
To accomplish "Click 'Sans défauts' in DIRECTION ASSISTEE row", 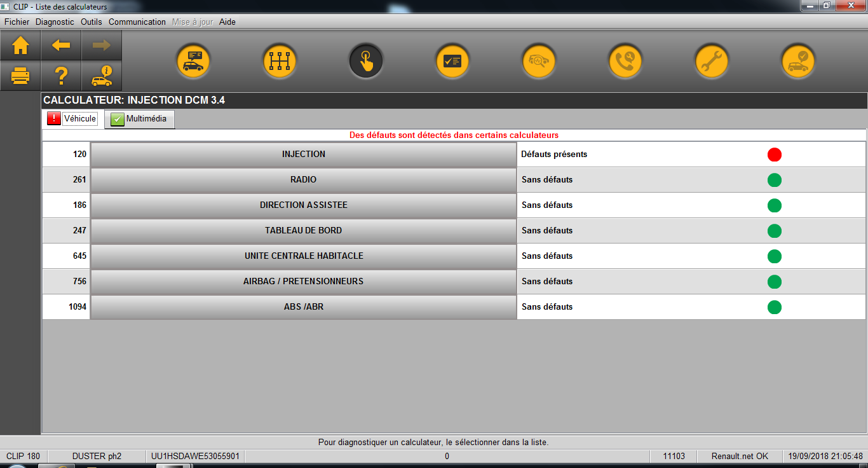I will (x=547, y=205).
